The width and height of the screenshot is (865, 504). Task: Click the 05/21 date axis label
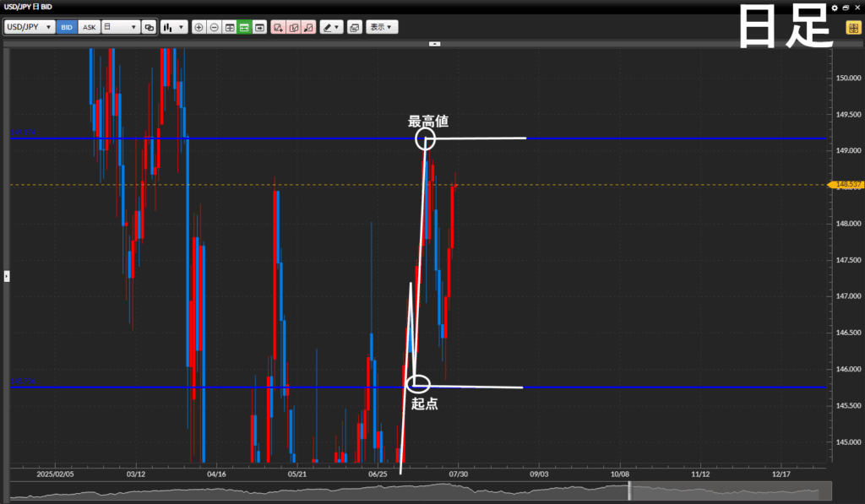click(x=296, y=474)
